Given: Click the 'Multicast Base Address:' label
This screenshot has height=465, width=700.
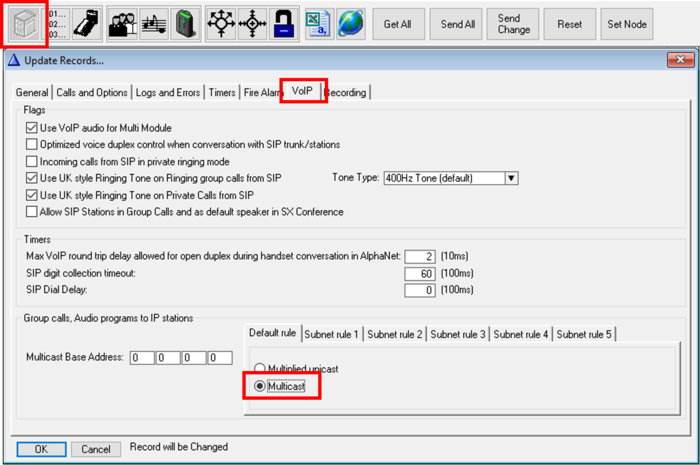Looking at the screenshot, I should [75, 357].
